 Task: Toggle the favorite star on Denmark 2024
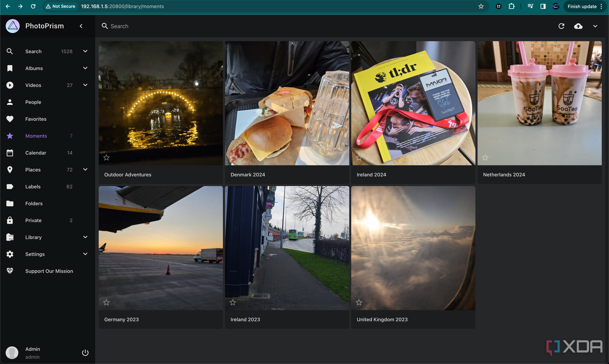(x=233, y=158)
